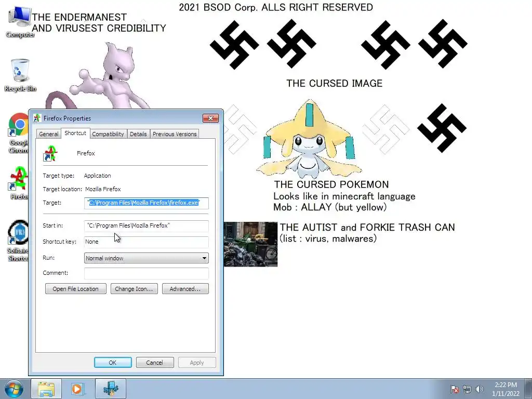The image size is (532, 399).
Task: Select the Recycle Bin desktop icon
Action: click(20, 75)
